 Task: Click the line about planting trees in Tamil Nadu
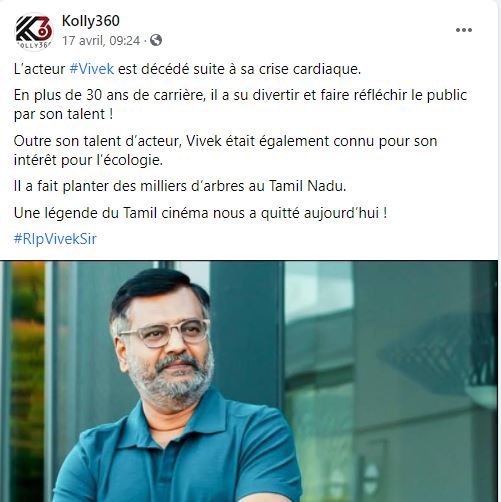coord(180,186)
